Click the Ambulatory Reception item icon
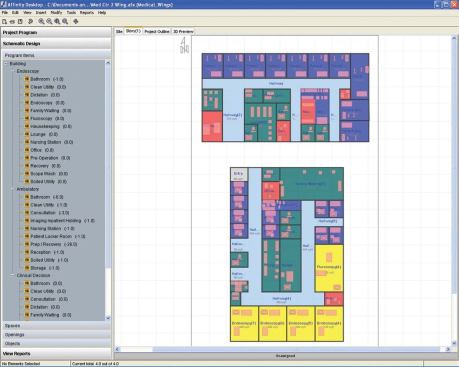Image resolution: width=459 pixels, height=367 pixels. tap(27, 252)
